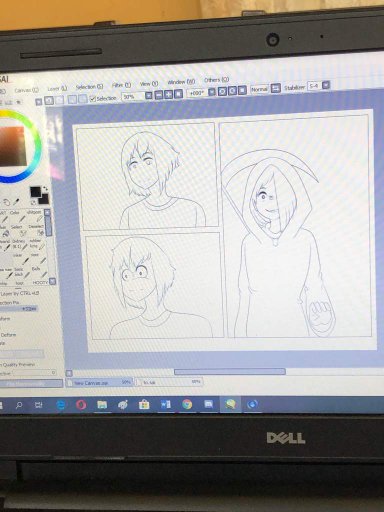
Task: Click the horizontal canvas scrollbar thumb
Action: pos(230,371)
